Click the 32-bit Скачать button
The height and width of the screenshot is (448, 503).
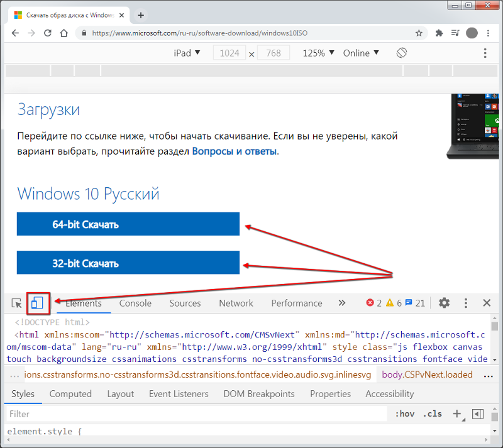click(x=128, y=262)
